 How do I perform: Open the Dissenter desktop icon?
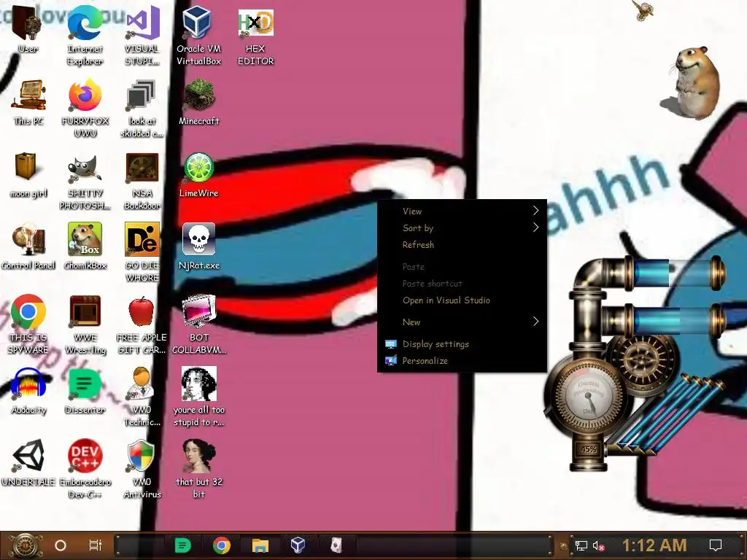coord(85,392)
